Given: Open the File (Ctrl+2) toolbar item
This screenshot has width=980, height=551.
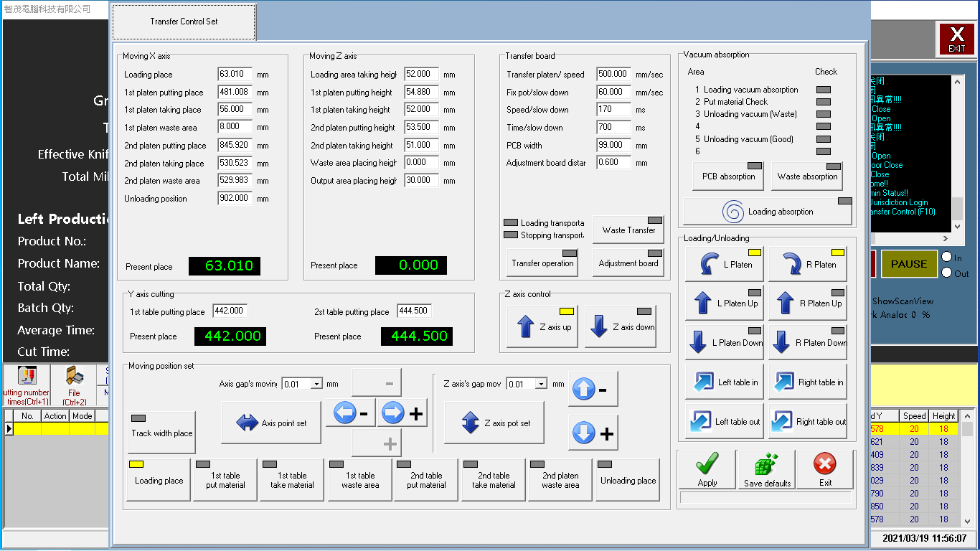Looking at the screenshot, I should click(x=74, y=385).
